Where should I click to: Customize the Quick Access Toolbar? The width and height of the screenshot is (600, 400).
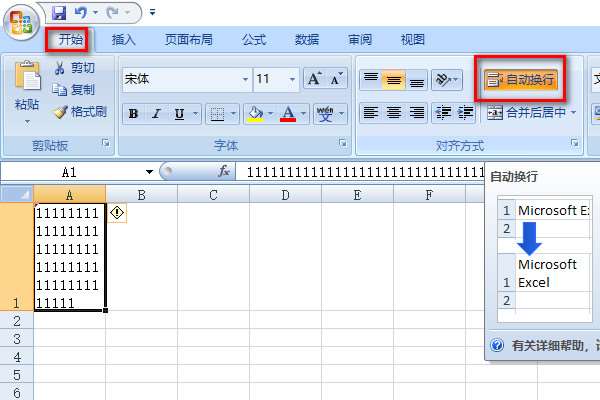coord(152,13)
